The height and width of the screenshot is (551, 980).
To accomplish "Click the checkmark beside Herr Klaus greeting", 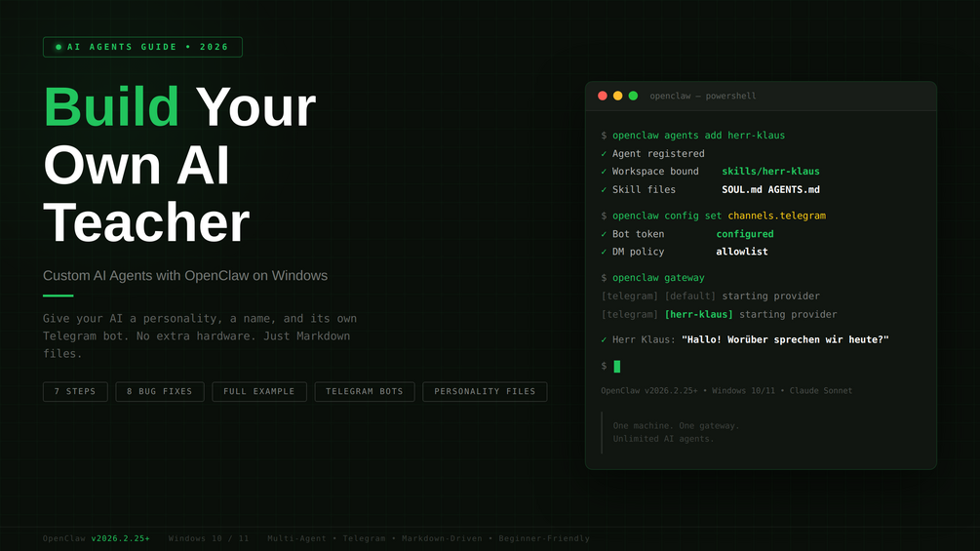I will 604,339.
